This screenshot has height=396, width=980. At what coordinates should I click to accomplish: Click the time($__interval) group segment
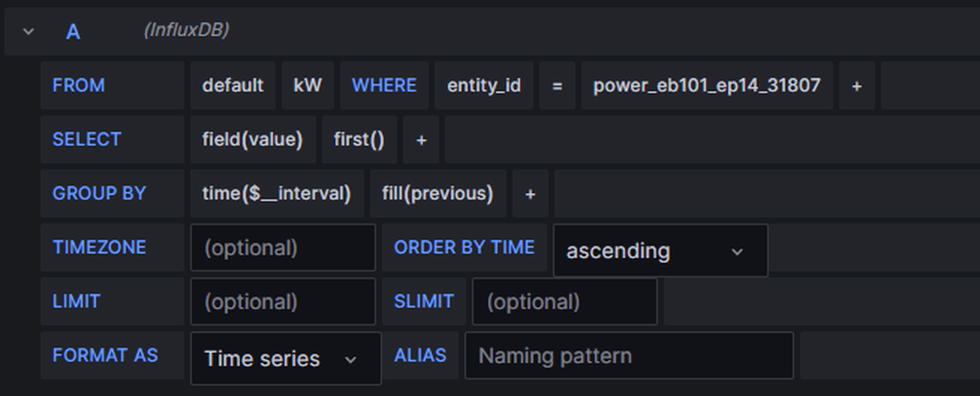click(276, 193)
